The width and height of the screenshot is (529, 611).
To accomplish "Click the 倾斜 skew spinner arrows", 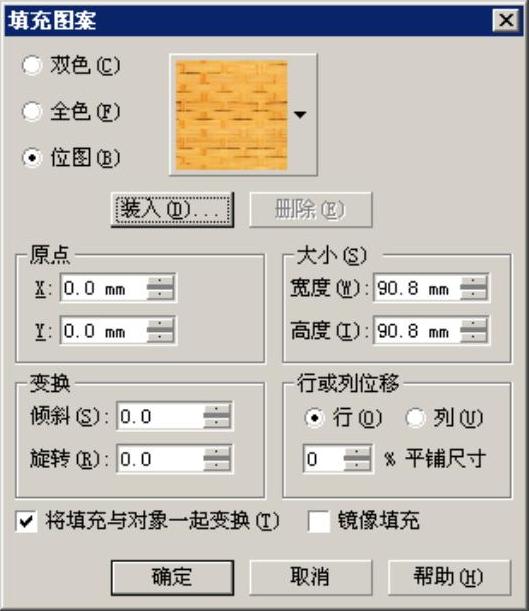I will click(x=217, y=417).
